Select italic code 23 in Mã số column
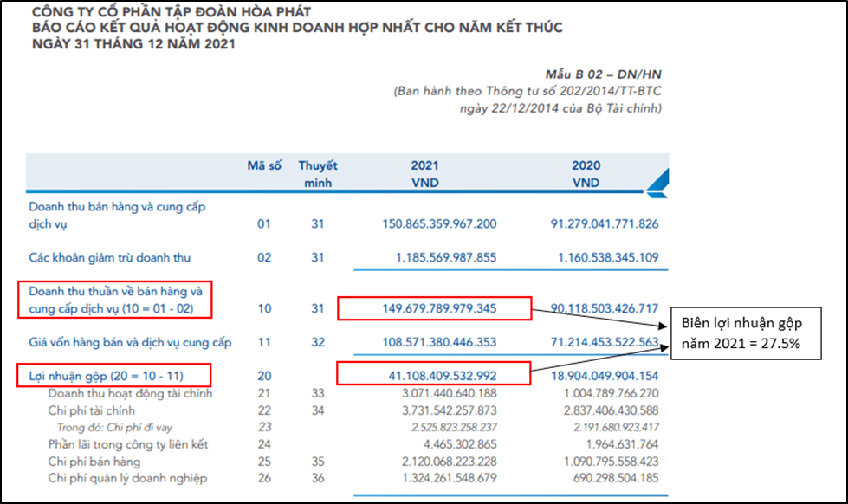Image resolution: width=848 pixels, height=504 pixels. pyautogui.click(x=264, y=427)
